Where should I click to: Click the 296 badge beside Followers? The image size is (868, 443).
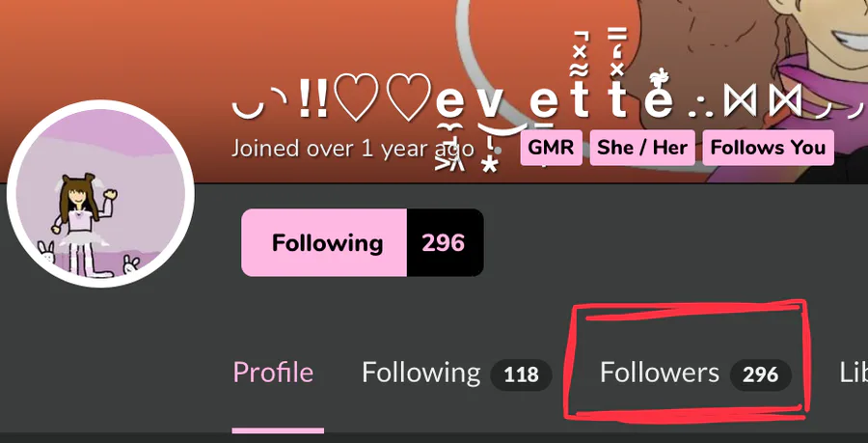tap(761, 374)
